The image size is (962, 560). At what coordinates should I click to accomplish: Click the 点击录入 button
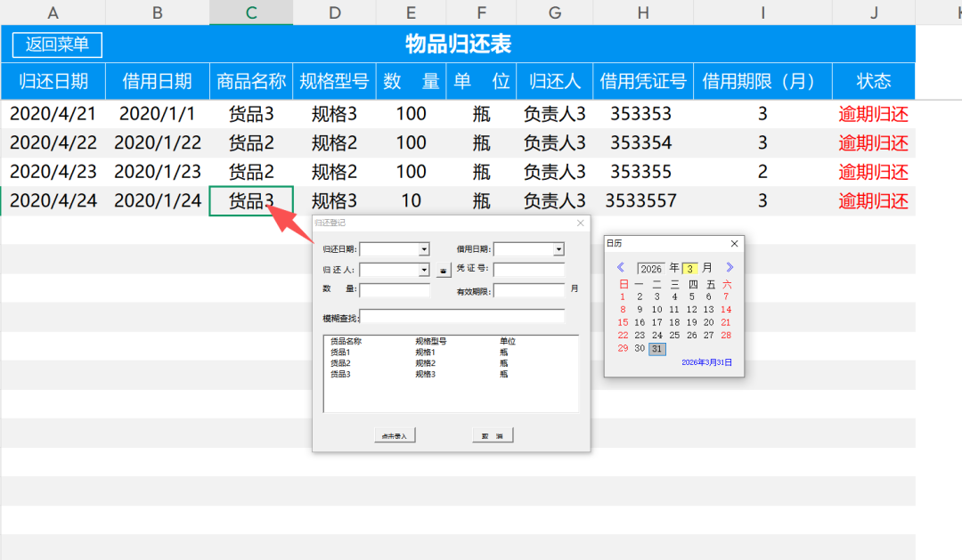pos(395,435)
